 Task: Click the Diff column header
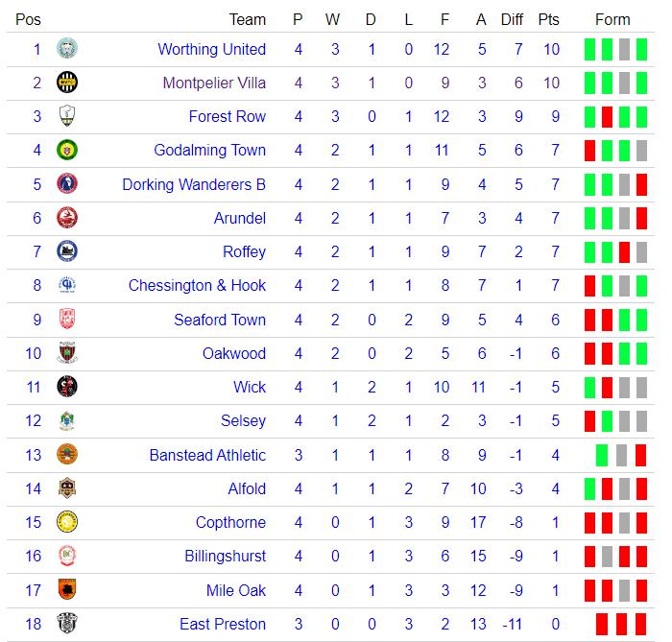[512, 19]
